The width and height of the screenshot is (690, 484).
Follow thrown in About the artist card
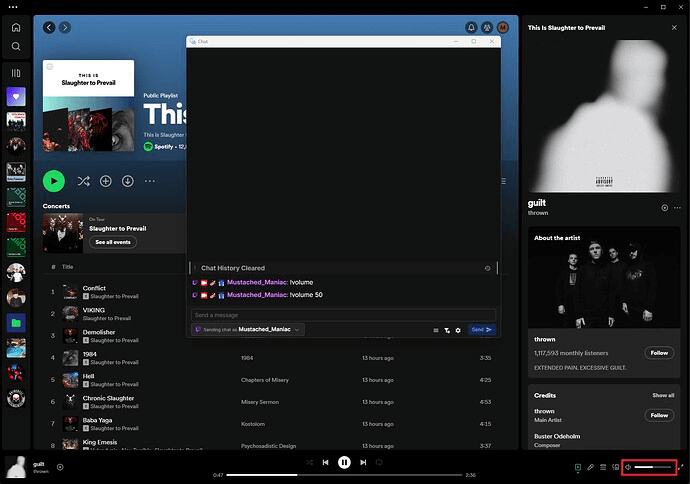click(x=659, y=353)
